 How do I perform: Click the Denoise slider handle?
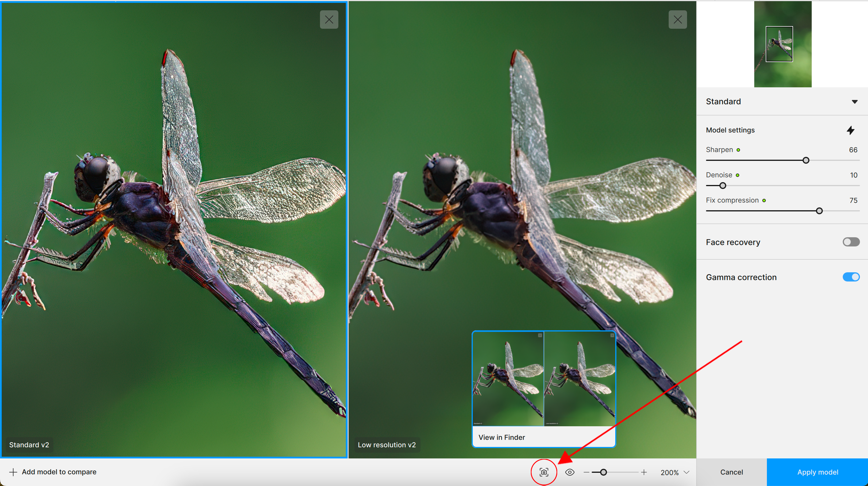point(722,186)
